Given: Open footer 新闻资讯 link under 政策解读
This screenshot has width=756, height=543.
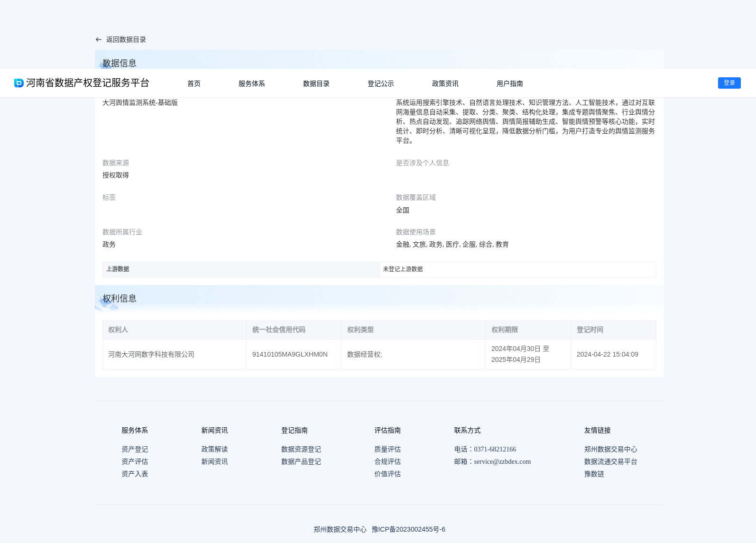Looking at the screenshot, I should pos(214,461).
